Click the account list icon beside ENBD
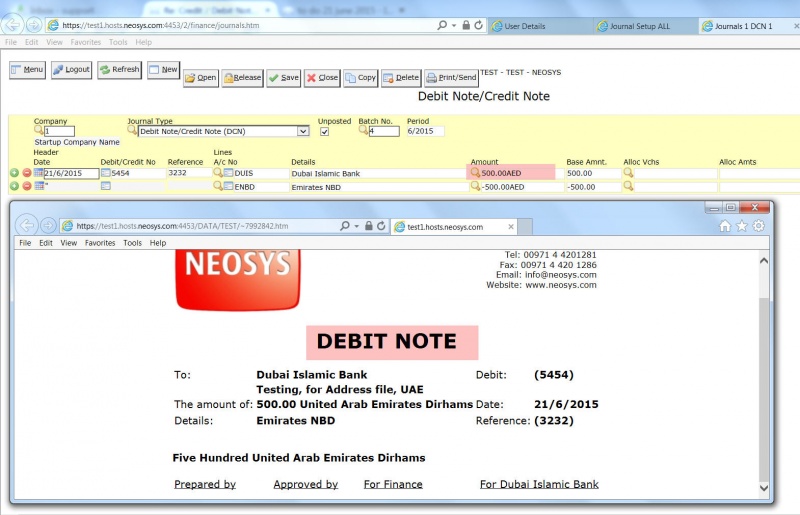The height and width of the screenshot is (515, 800). pyautogui.click(x=229, y=186)
